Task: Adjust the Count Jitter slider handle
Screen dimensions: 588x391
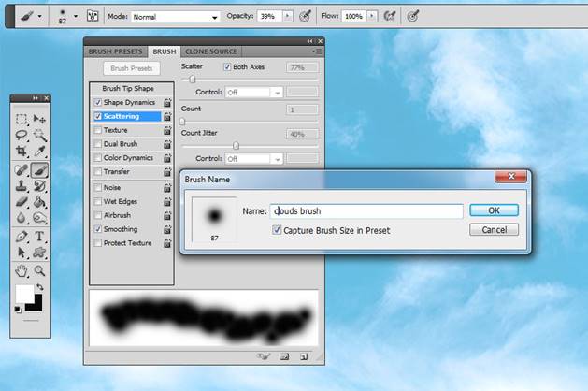Action: (x=236, y=146)
